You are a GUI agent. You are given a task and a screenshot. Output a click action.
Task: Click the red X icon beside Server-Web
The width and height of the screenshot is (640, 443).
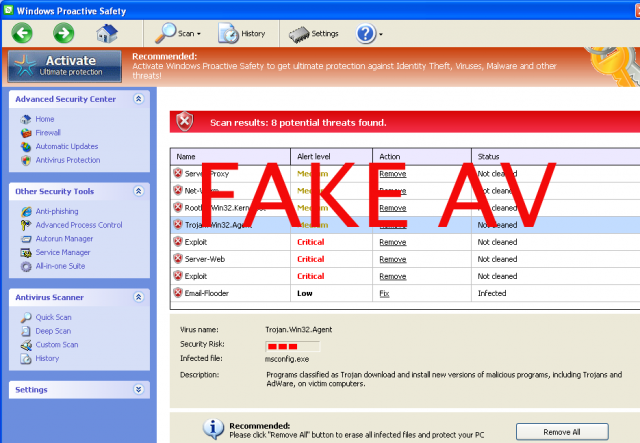[x=178, y=258]
